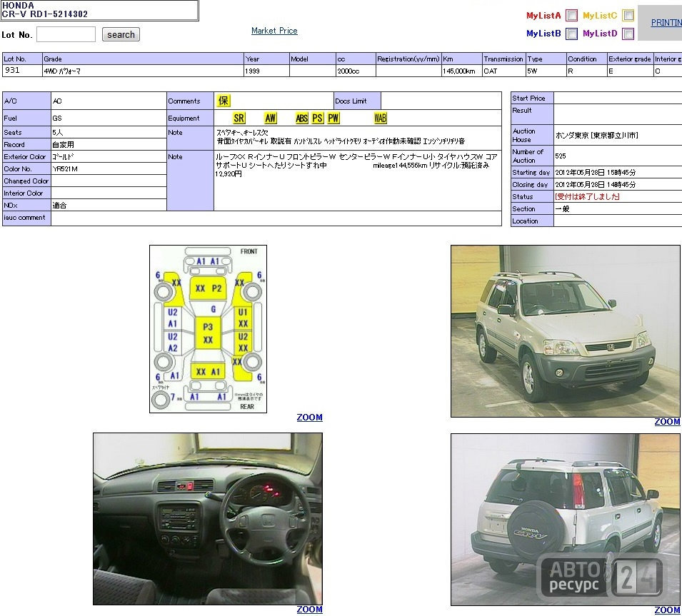
Task: Click ZOOM under the damage diagram
Action: click(310, 418)
